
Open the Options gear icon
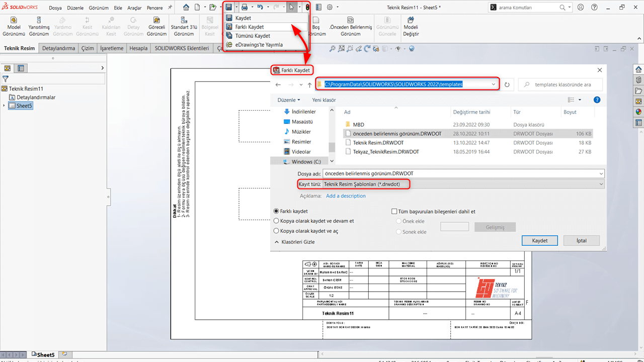(x=330, y=8)
